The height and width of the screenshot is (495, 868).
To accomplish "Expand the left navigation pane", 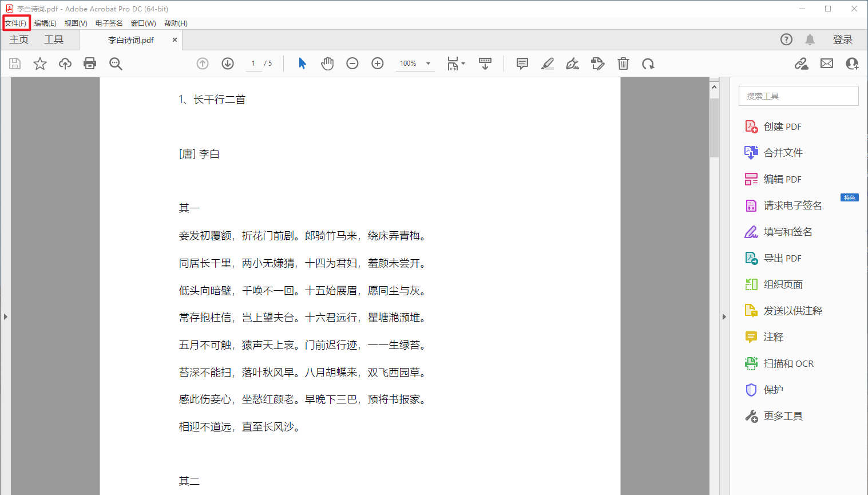I will [5, 316].
